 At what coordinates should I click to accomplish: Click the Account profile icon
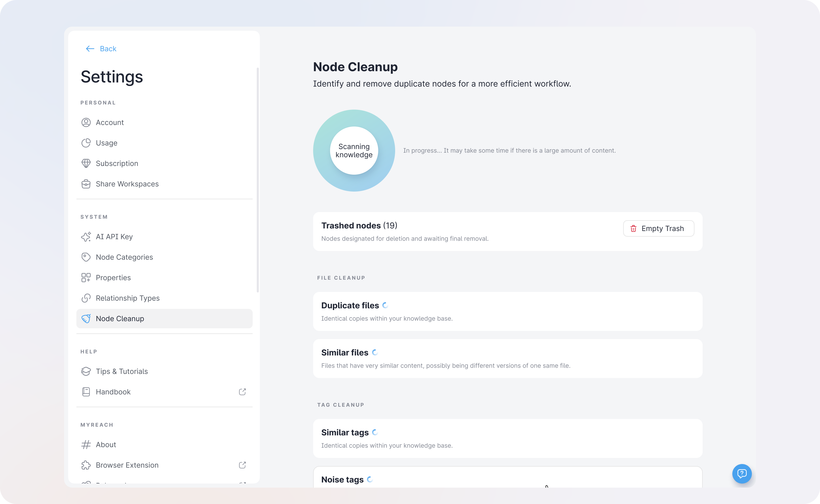pos(86,122)
